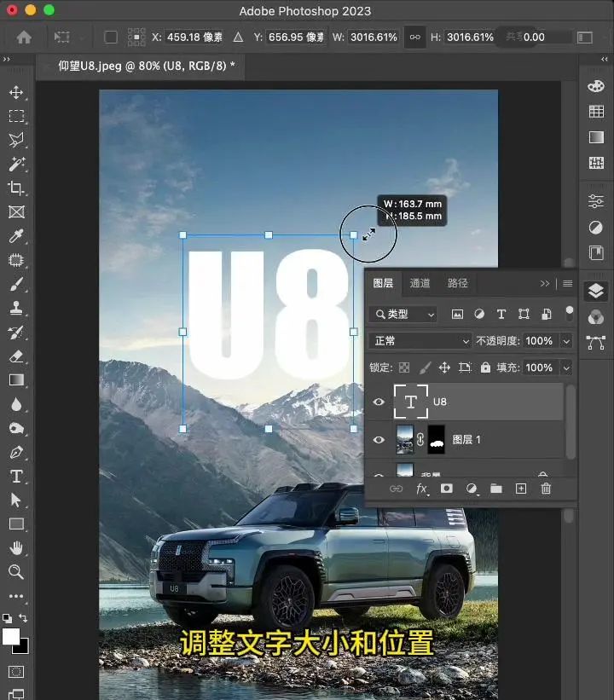Select the Path Selection tool
The height and width of the screenshot is (700, 614).
(16, 500)
